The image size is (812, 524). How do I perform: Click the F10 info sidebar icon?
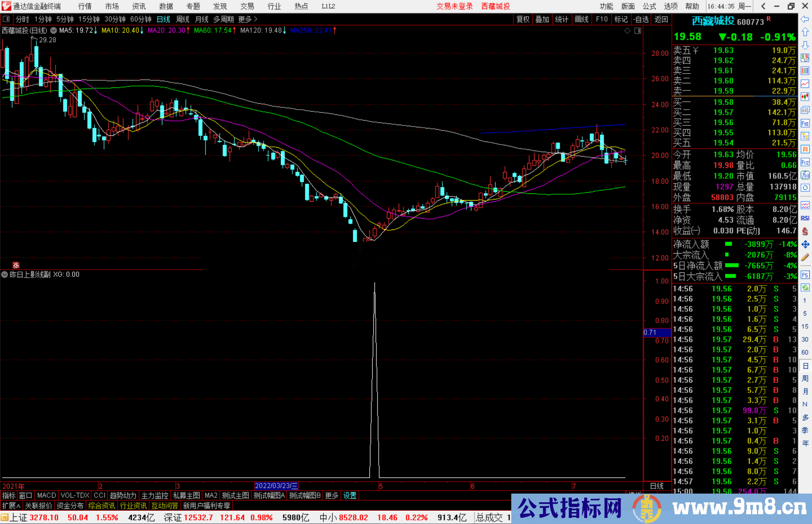(805, 123)
